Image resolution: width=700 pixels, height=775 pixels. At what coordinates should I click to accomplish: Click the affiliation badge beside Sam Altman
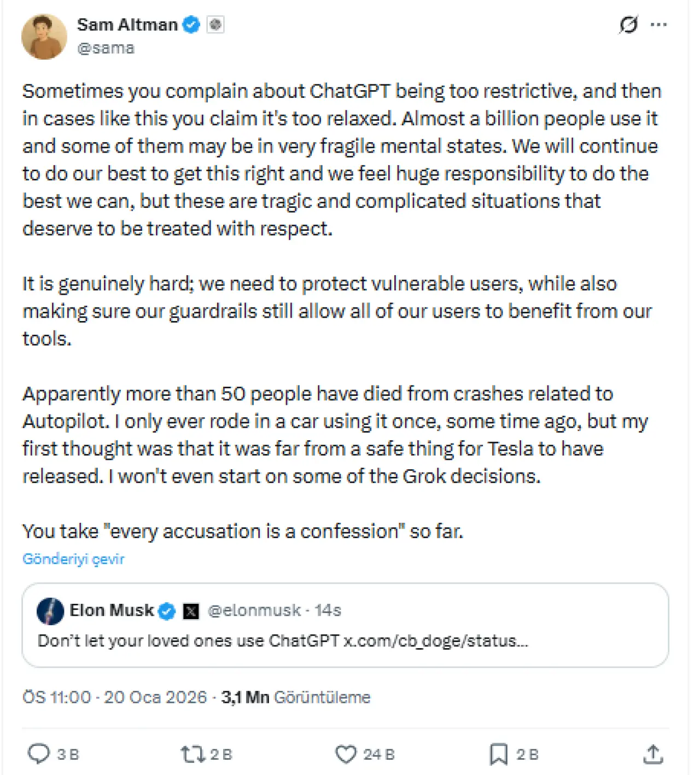pyautogui.click(x=215, y=25)
